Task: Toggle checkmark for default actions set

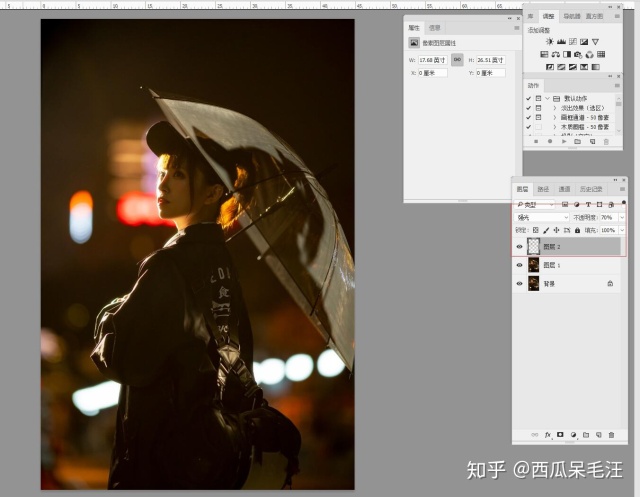Action: tap(529, 98)
